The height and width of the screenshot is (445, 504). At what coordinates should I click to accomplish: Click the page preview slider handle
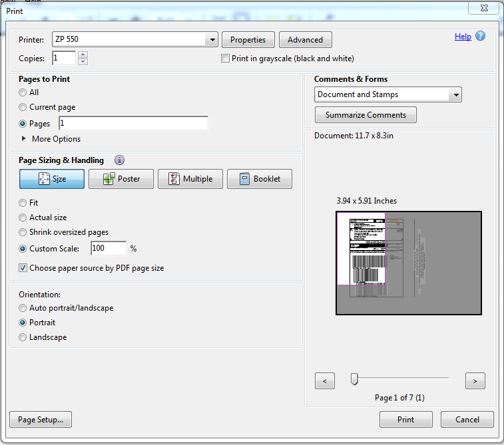point(354,379)
